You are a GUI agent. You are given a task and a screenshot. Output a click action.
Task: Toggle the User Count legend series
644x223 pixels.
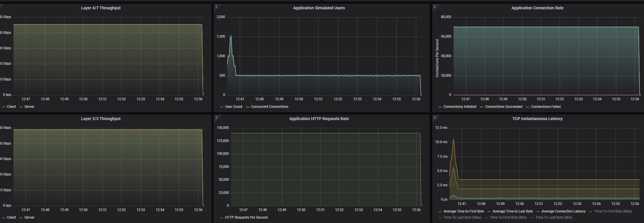click(233, 107)
